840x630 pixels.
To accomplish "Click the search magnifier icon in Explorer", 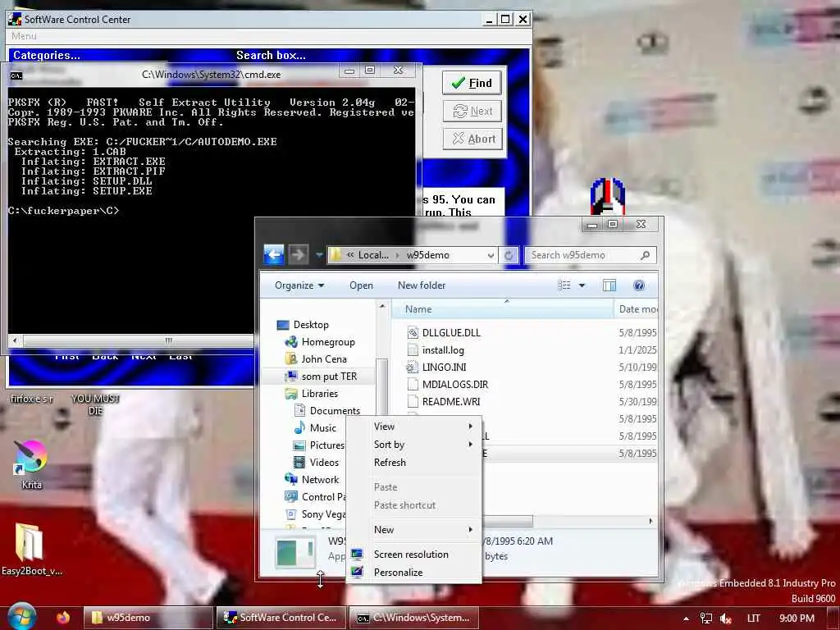I will [x=646, y=256].
